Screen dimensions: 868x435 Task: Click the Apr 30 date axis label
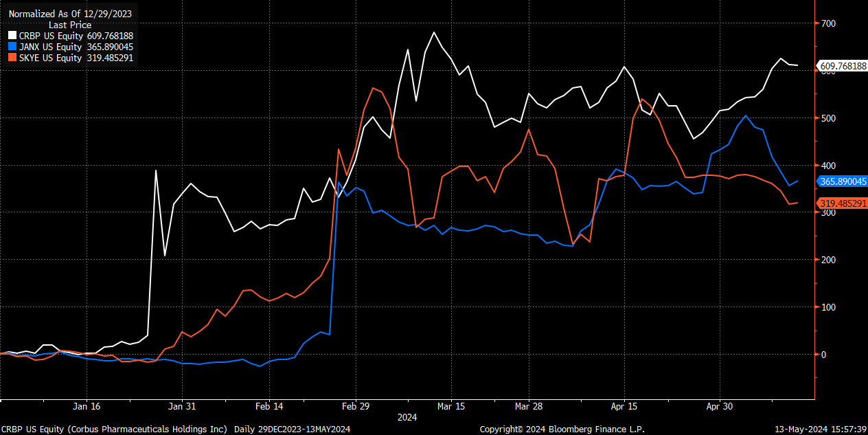point(719,406)
